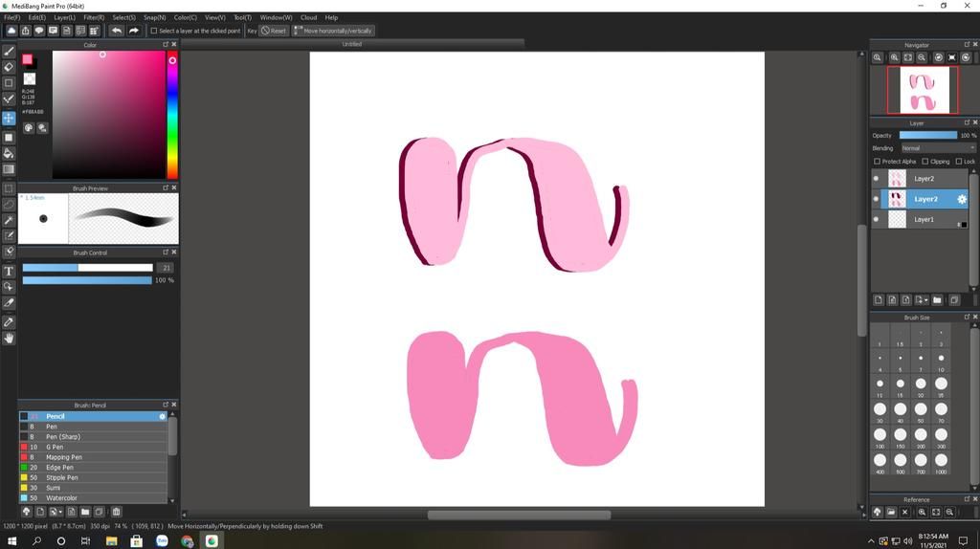Click the Reset button
The width and height of the screenshot is (980, 549).
pos(274,31)
